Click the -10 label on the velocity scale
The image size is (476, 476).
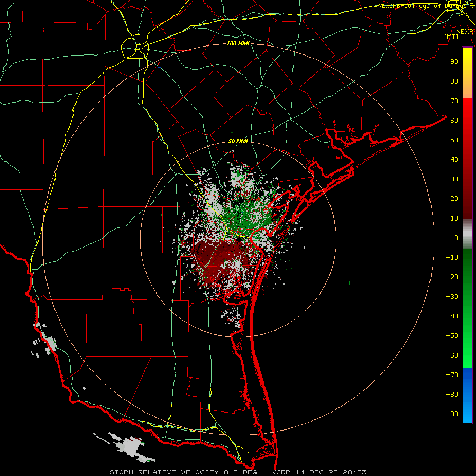(452, 257)
